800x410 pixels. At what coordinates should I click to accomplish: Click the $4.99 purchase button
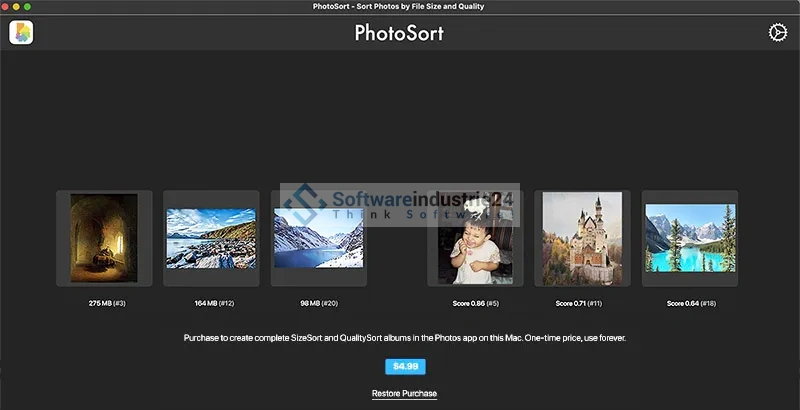[405, 367]
